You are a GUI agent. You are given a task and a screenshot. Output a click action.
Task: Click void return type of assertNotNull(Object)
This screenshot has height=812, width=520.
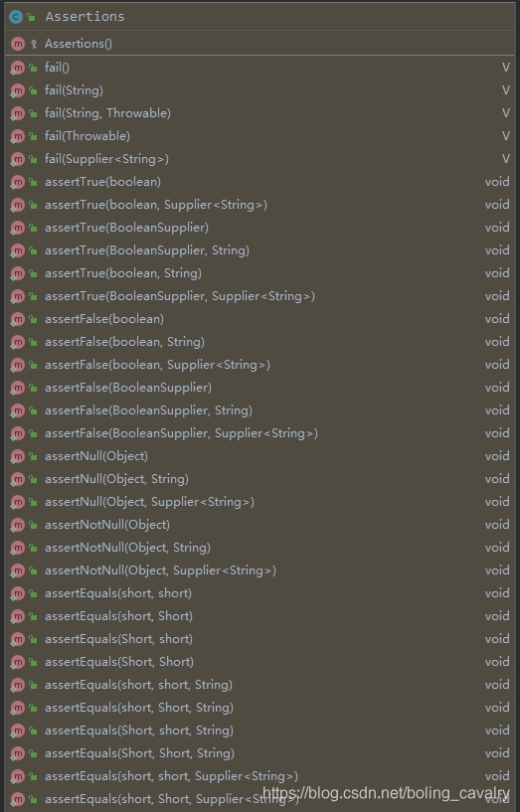pyautogui.click(x=497, y=525)
